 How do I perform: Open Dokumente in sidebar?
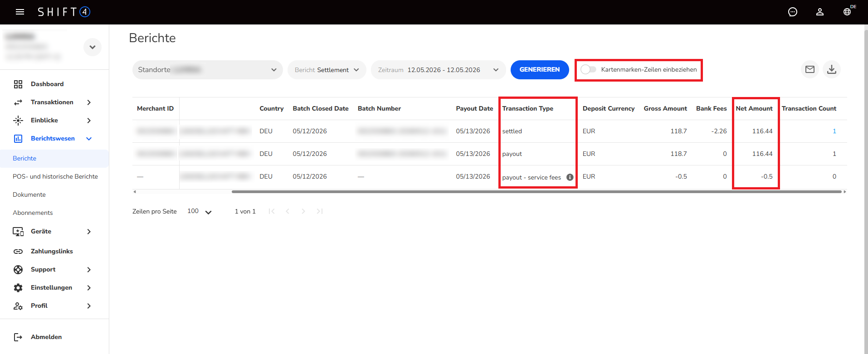29,195
